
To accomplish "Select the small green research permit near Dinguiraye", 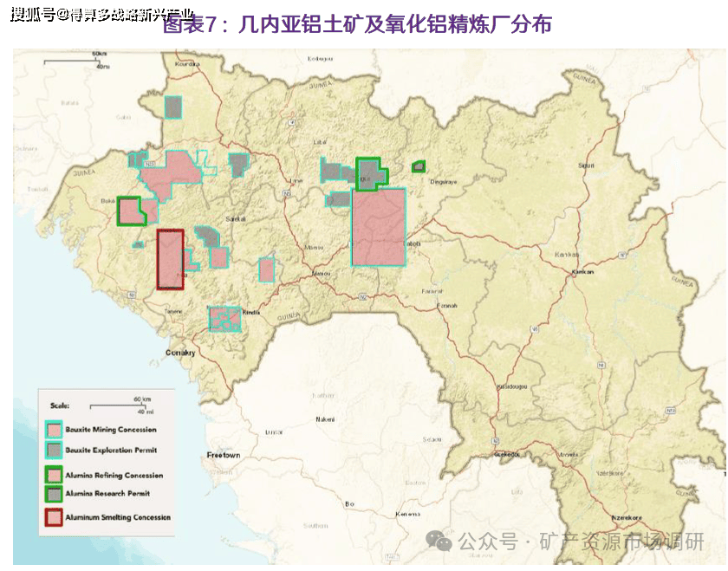I will [x=419, y=165].
